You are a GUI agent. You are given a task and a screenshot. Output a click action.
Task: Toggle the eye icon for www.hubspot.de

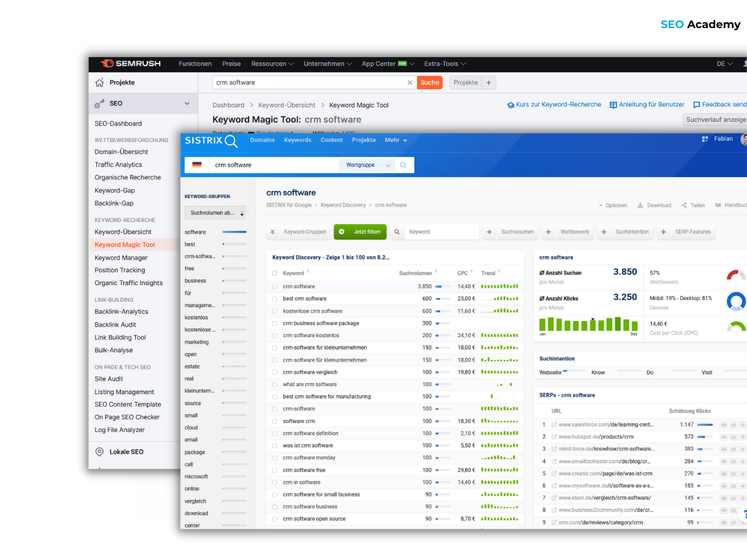724,437
